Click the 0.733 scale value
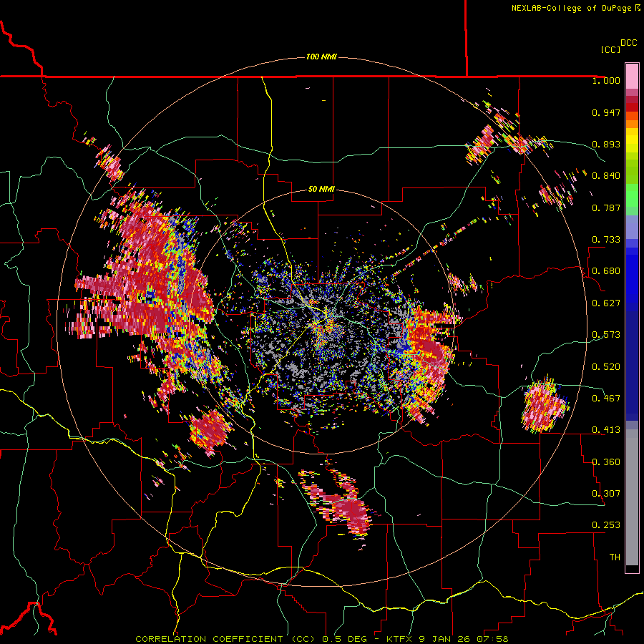The image size is (644, 644). (x=606, y=240)
